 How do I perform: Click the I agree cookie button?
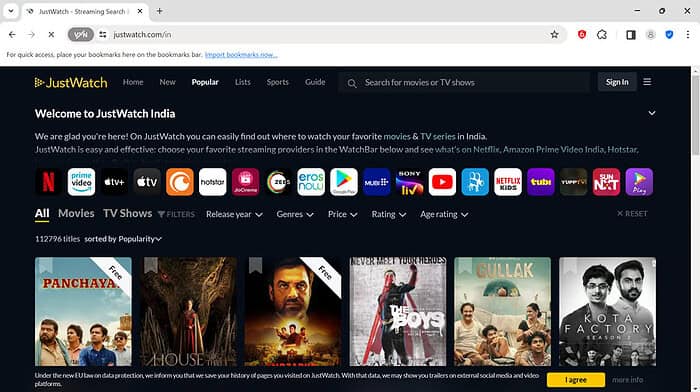[x=576, y=380]
